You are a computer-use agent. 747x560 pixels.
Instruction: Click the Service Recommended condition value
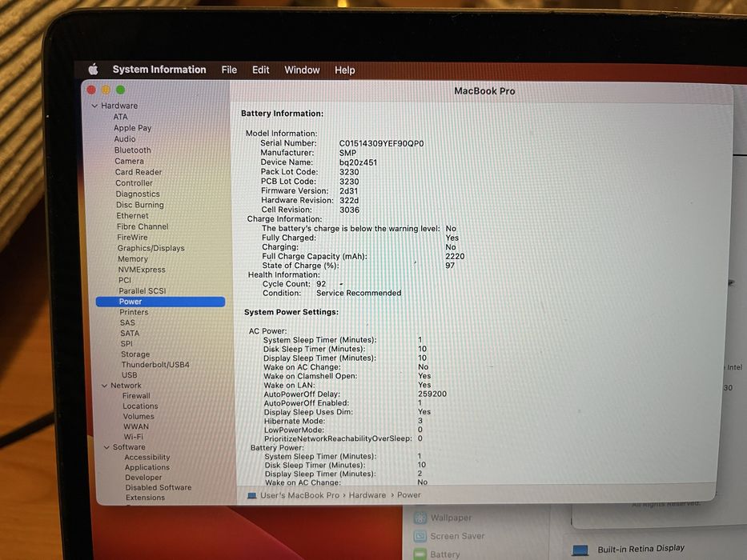[x=359, y=293]
